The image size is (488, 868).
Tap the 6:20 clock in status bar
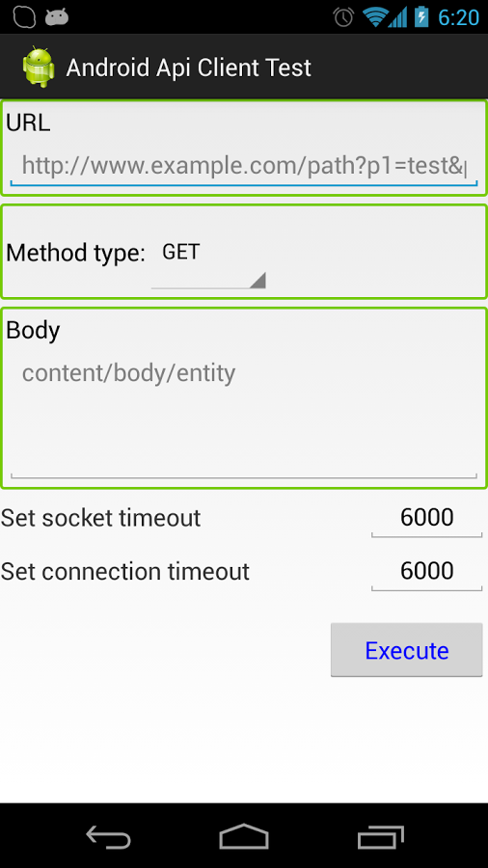click(458, 17)
